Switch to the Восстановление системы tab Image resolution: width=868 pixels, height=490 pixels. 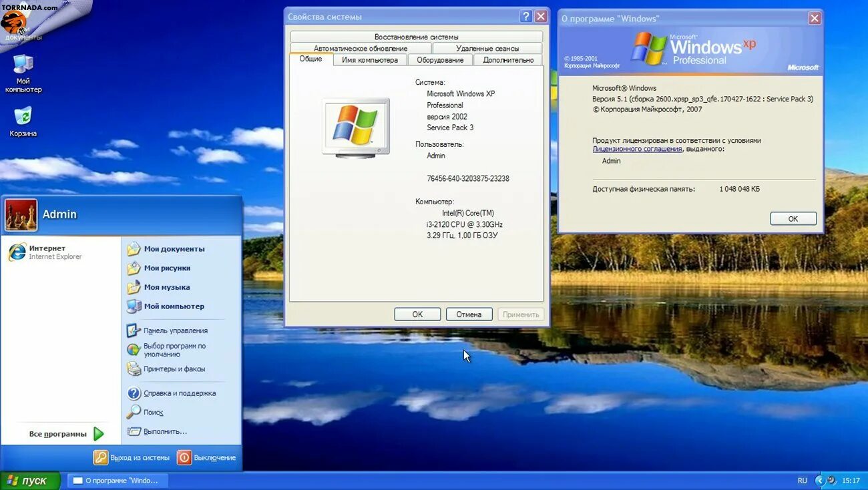(417, 37)
